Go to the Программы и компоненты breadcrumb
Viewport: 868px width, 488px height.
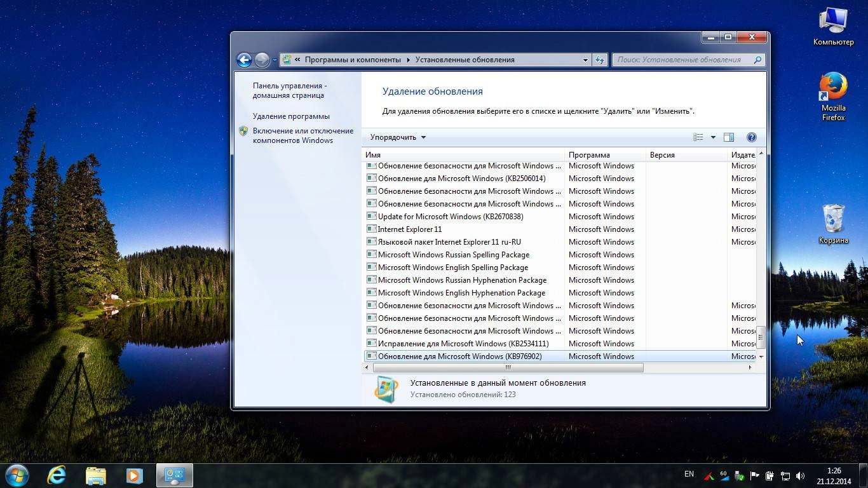pyautogui.click(x=353, y=60)
